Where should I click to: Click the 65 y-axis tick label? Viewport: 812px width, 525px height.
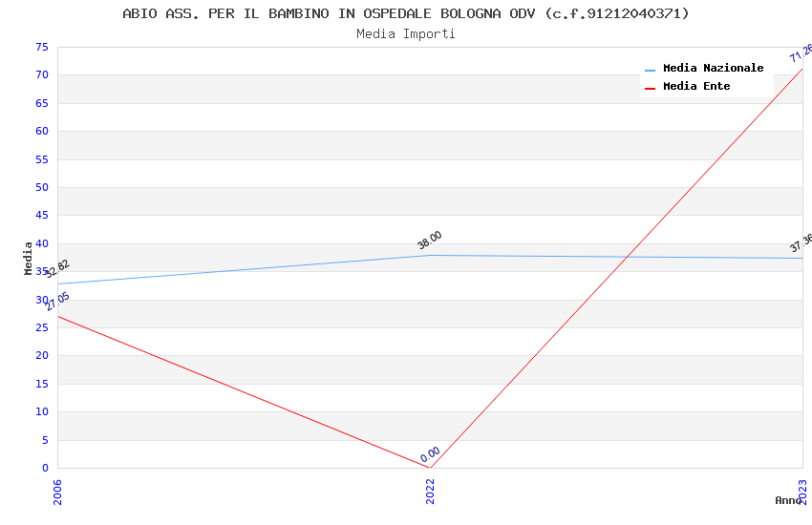click(42, 103)
